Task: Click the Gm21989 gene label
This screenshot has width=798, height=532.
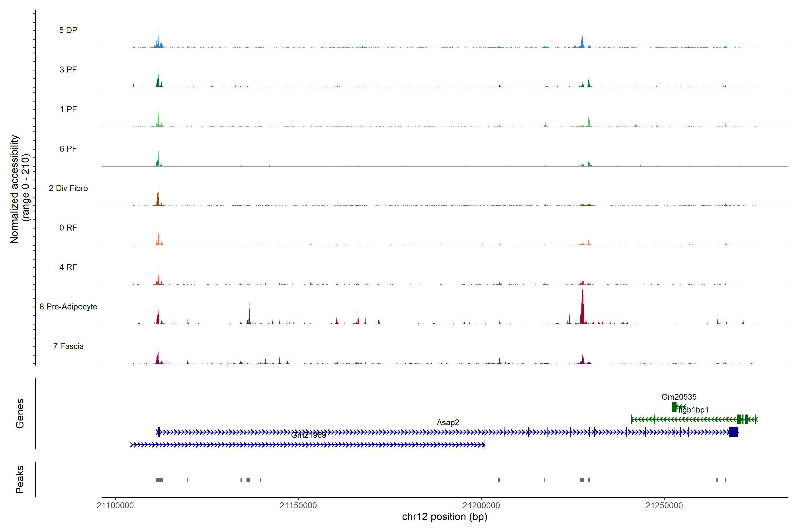Action: pyautogui.click(x=308, y=435)
